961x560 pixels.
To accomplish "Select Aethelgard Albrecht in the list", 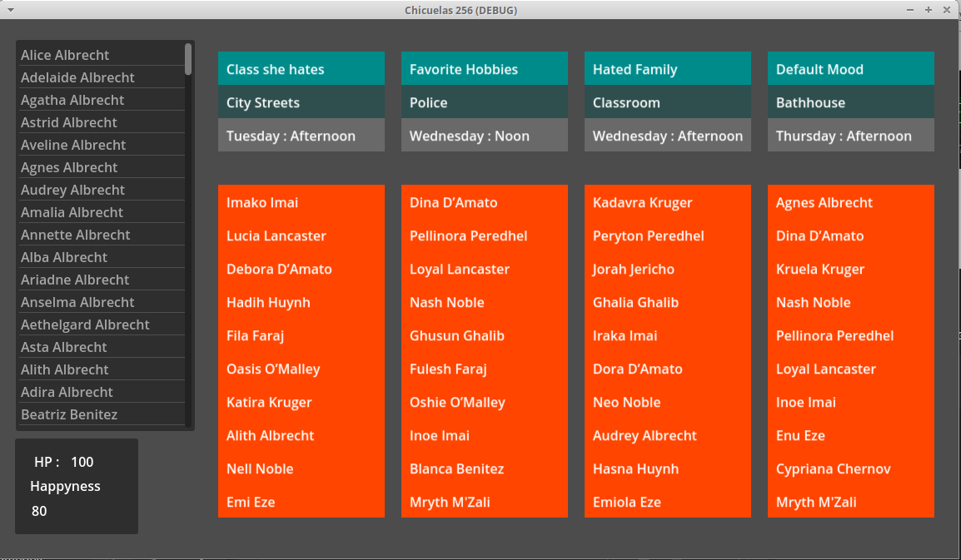I will click(x=102, y=325).
